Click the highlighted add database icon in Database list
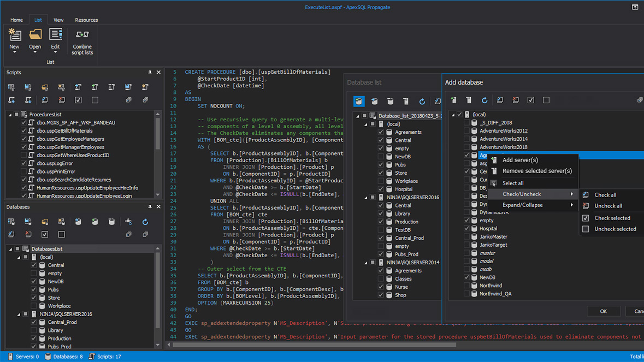 [x=359, y=101]
